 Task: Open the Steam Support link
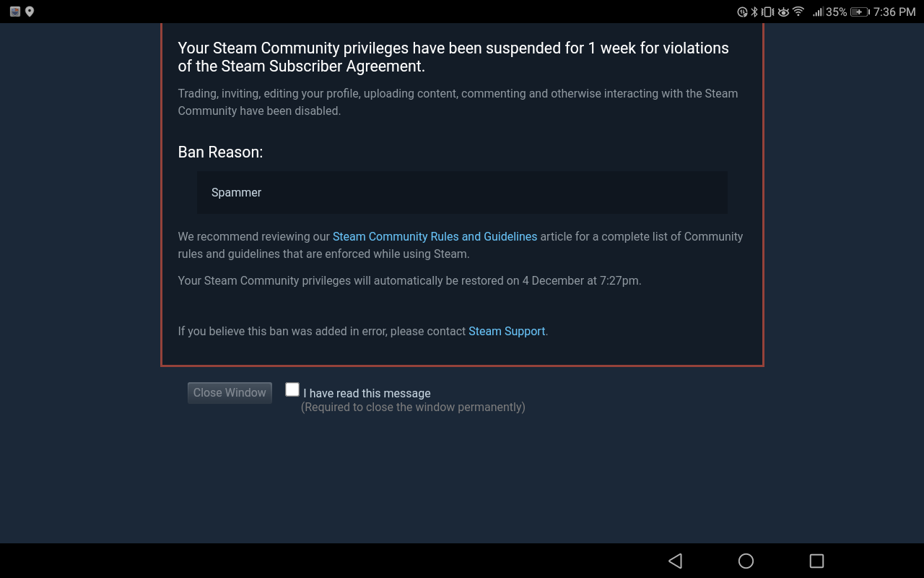coord(507,331)
